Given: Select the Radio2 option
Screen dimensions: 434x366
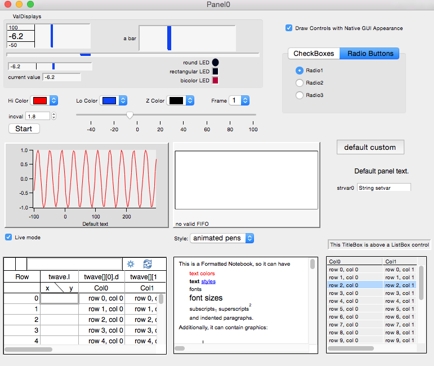Looking at the screenshot, I should pyautogui.click(x=299, y=83).
